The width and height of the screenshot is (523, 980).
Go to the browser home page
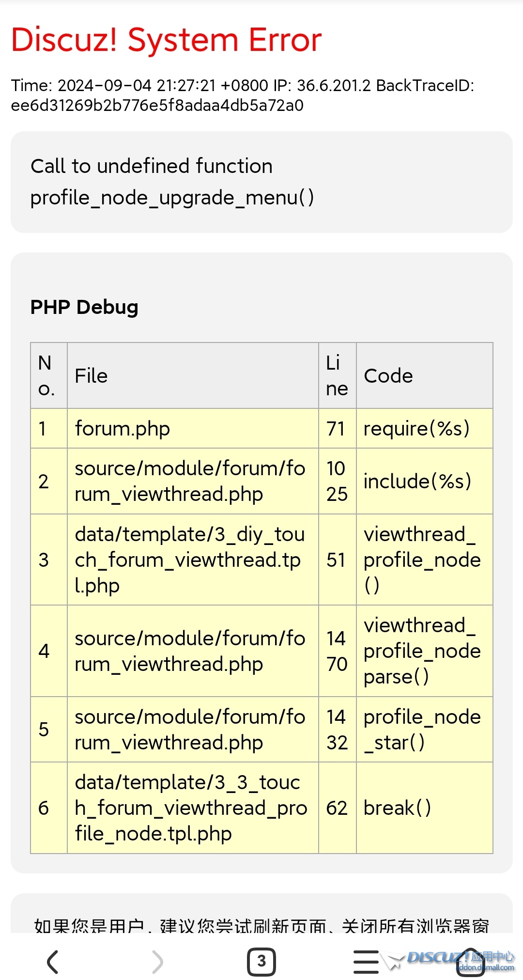coord(471,961)
